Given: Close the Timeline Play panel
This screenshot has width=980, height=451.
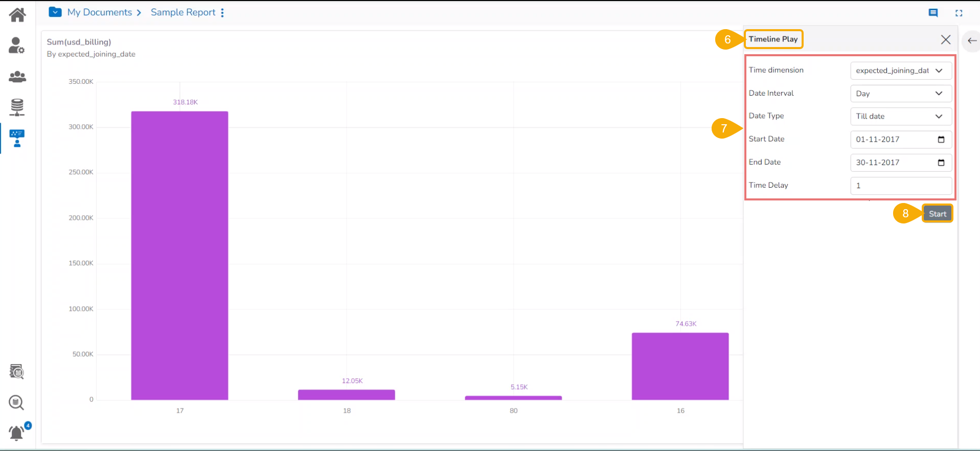Looking at the screenshot, I should tap(945, 39).
